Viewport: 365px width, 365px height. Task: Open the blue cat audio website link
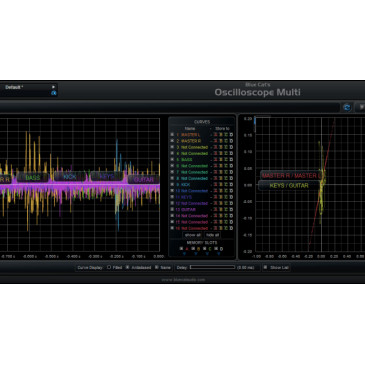pos(183,280)
